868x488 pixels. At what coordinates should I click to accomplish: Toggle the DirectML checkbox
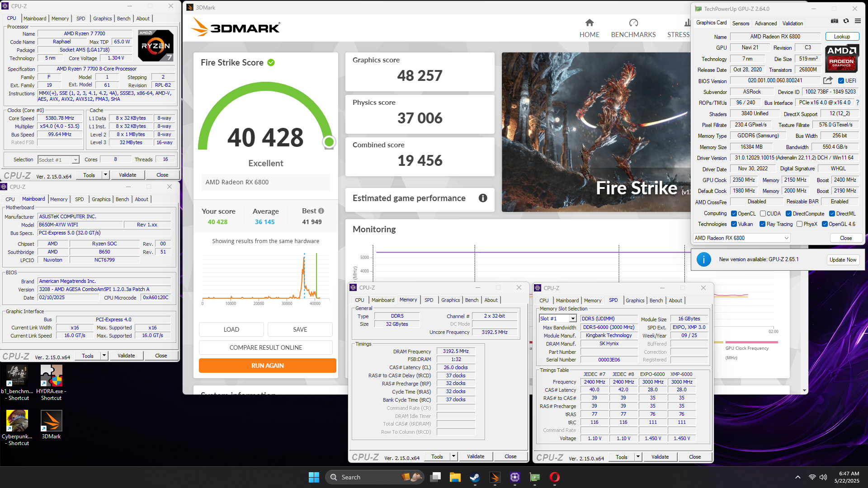click(x=832, y=214)
